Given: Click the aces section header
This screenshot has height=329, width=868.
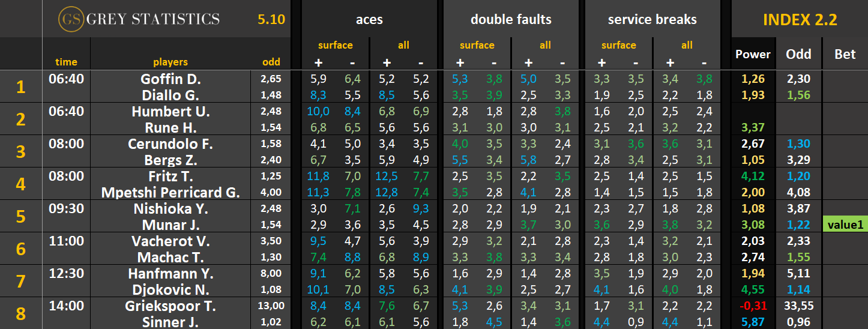Looking at the screenshot, I should (x=369, y=19).
